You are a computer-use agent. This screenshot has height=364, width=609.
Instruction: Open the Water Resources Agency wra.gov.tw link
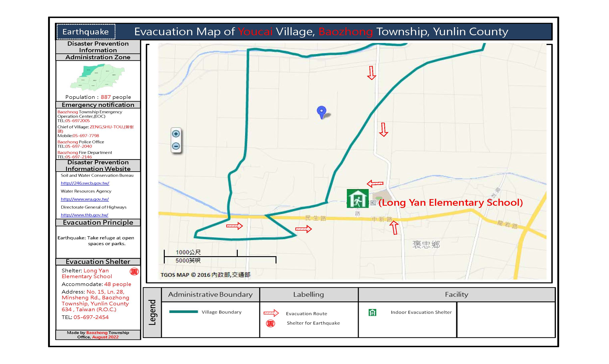coord(85,199)
